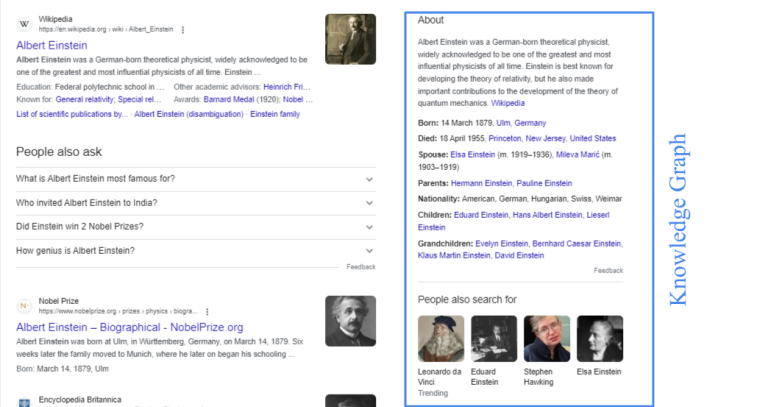
Task: Open Hermann Einstein parent link
Action: [x=481, y=183]
